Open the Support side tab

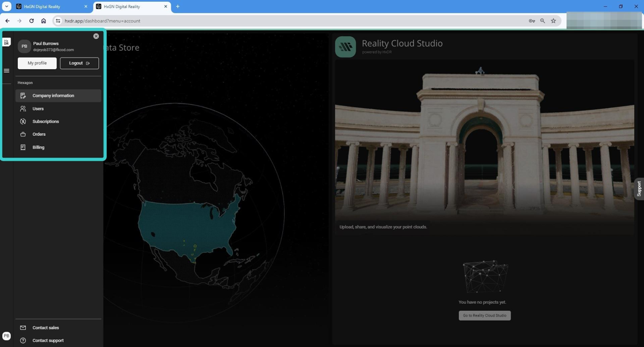click(639, 189)
